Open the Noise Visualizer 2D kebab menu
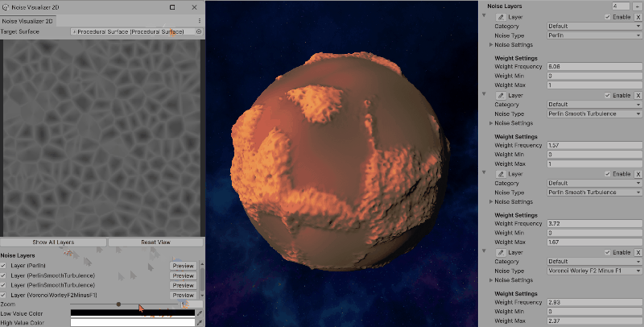Viewport: 644px width, 327px height. pos(199,20)
